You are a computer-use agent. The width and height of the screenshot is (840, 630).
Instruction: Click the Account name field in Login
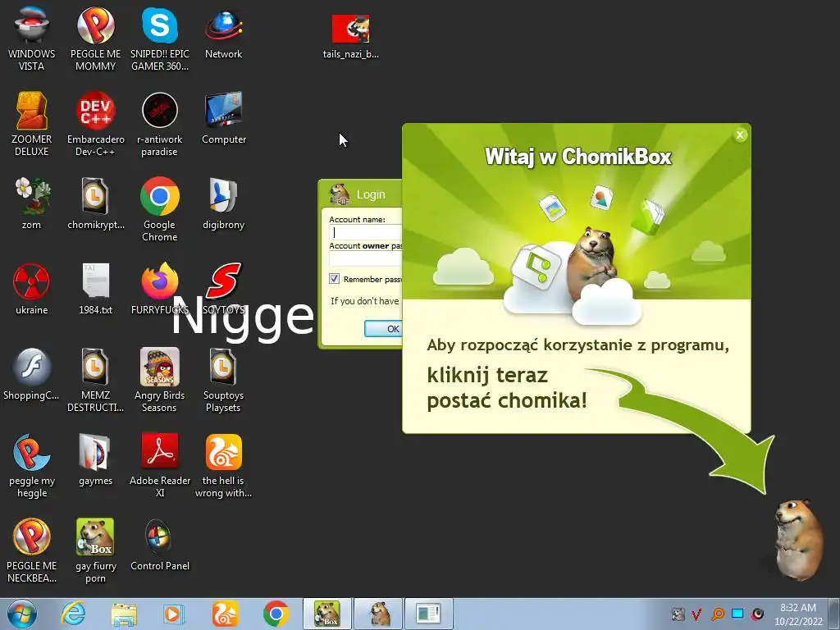tap(365, 232)
